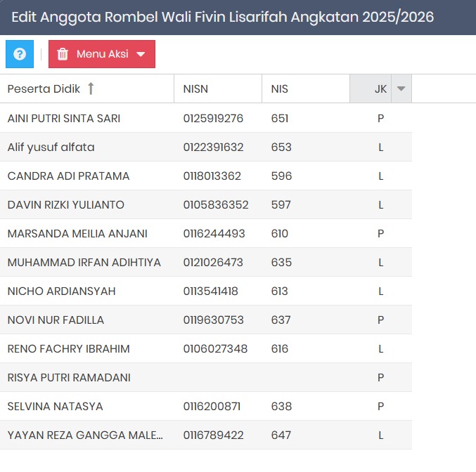Select NISN 0113541418 cell
This screenshot has height=472, width=476.
coord(210,291)
